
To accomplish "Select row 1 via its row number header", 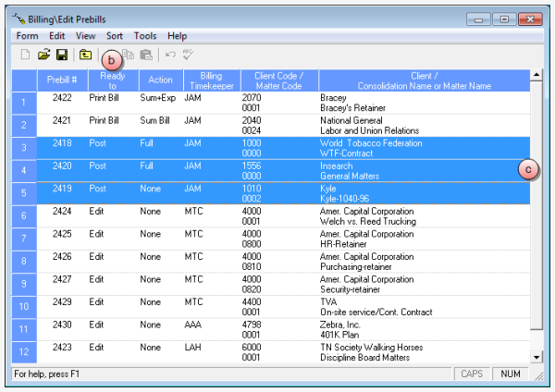I will point(24,101).
